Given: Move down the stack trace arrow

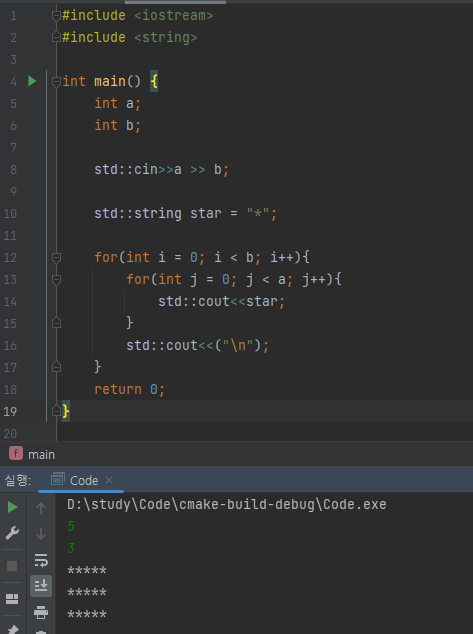Looking at the screenshot, I should (x=41, y=534).
